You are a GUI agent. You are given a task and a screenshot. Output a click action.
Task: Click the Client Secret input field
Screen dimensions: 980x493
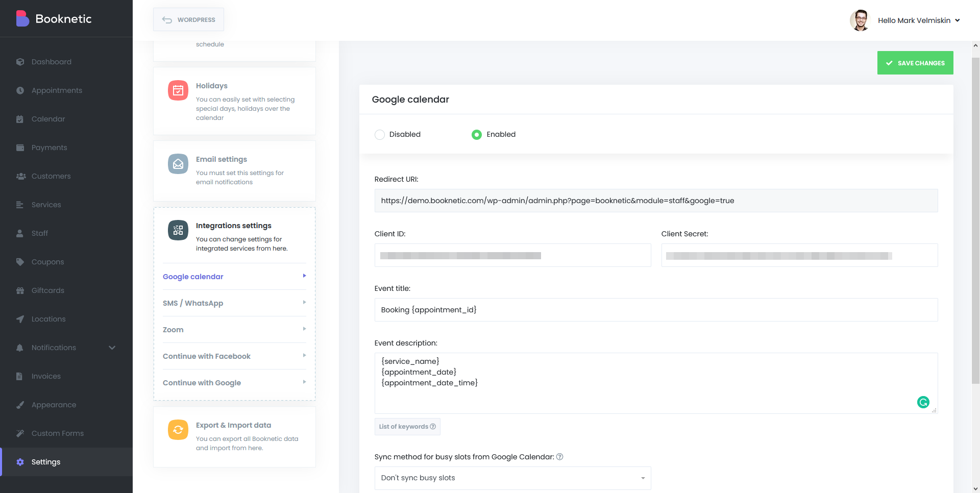pyautogui.click(x=799, y=255)
